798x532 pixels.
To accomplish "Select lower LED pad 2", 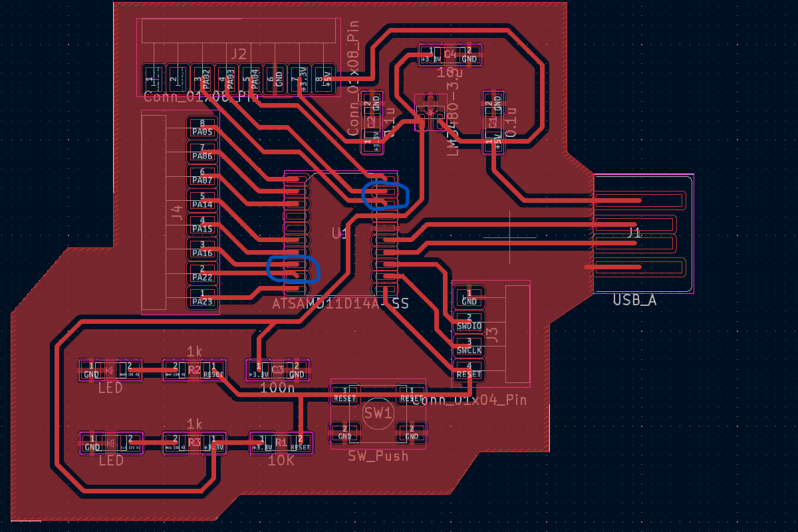I will coord(130,443).
